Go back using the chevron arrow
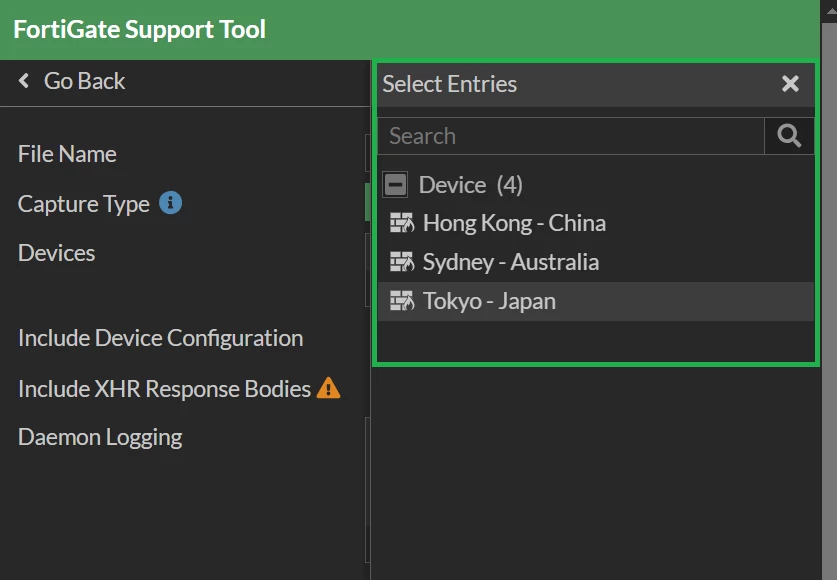837x580 pixels. pyautogui.click(x=23, y=81)
